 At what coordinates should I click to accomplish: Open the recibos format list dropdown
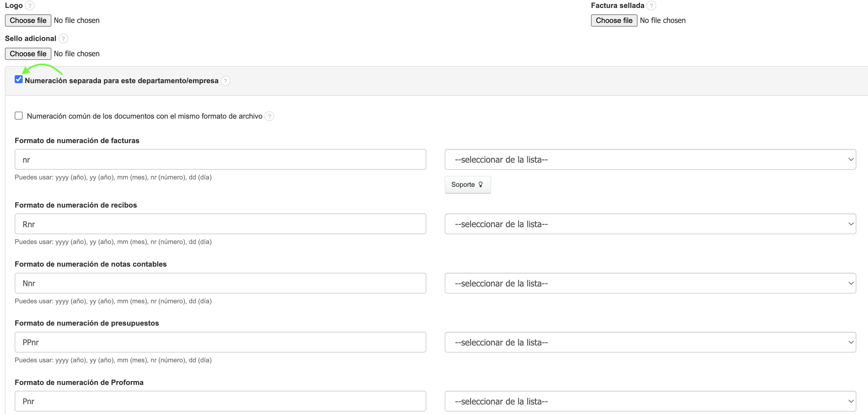pos(650,224)
